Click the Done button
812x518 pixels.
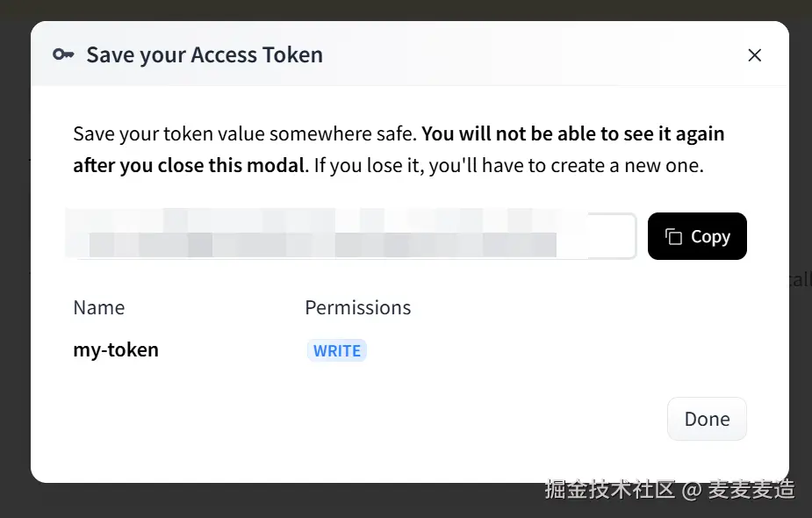point(707,419)
